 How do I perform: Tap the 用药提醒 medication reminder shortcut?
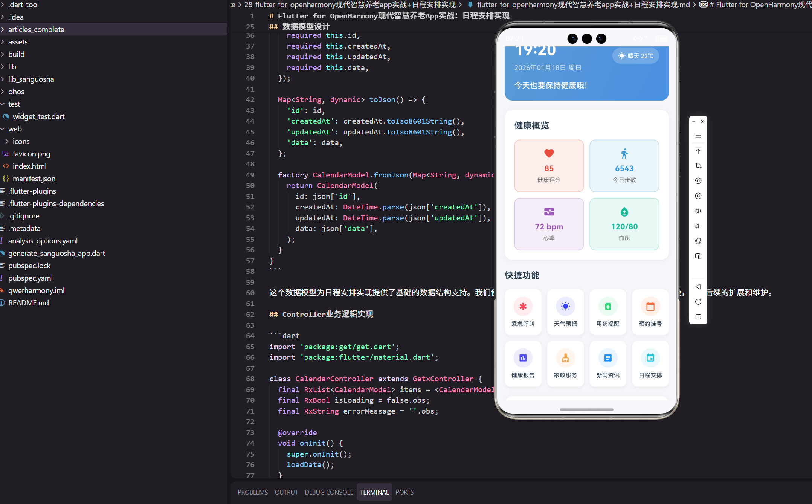[607, 312]
